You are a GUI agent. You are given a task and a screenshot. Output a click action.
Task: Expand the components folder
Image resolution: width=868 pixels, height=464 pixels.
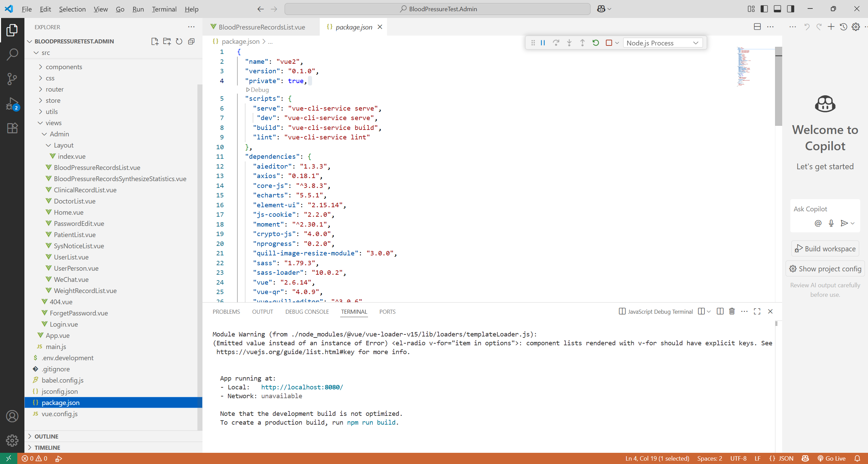coord(113,67)
